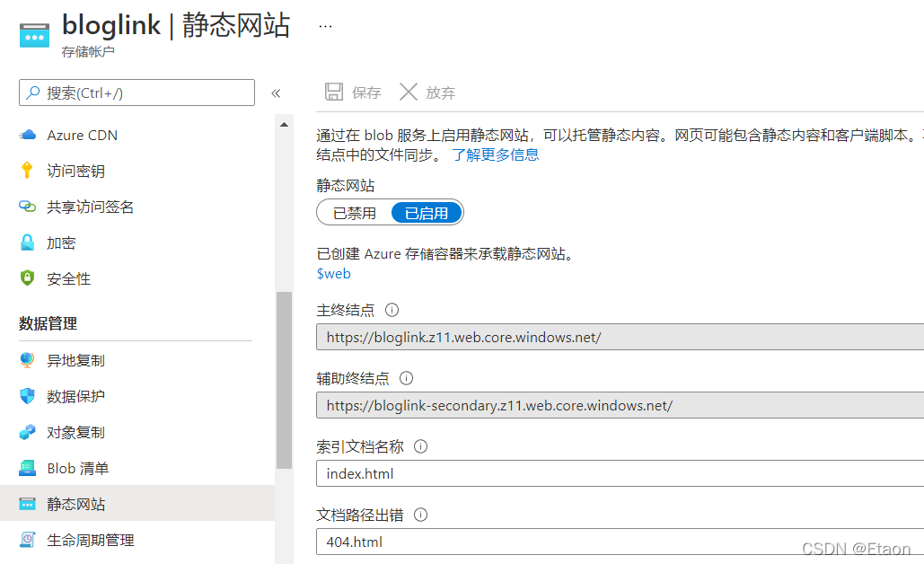This screenshot has width=924, height=564.
Task: Click the 放弃 button label
Action: point(441,93)
